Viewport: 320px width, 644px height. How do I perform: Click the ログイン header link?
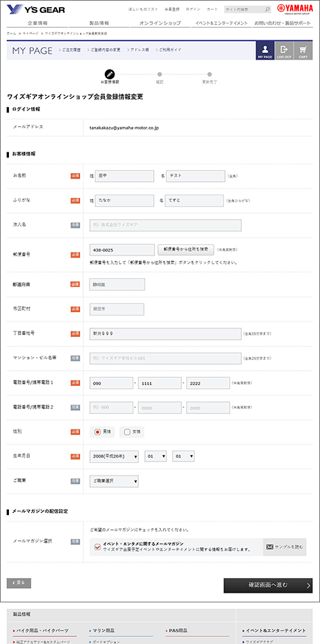click(x=193, y=9)
